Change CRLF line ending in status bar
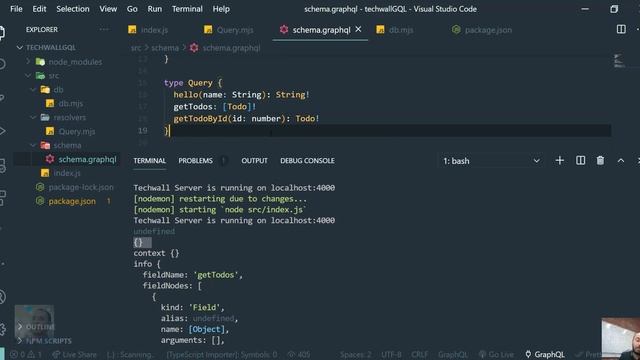The image size is (640, 360). pyautogui.click(x=419, y=355)
